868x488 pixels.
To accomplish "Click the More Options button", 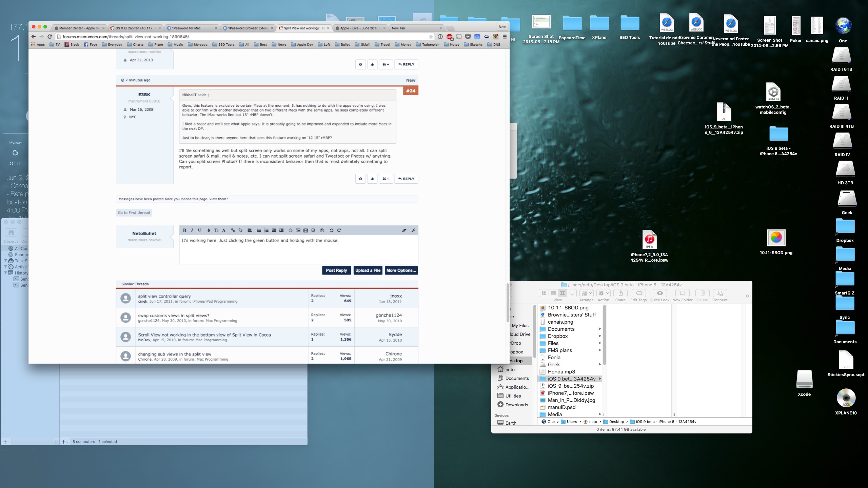I will click(401, 270).
